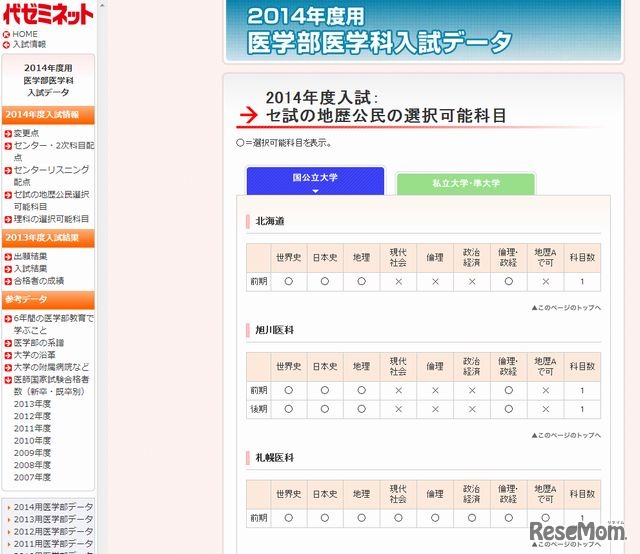Click the arrow icon beside 合格者の成績
The height and width of the screenshot is (554, 640).
click(x=8, y=281)
